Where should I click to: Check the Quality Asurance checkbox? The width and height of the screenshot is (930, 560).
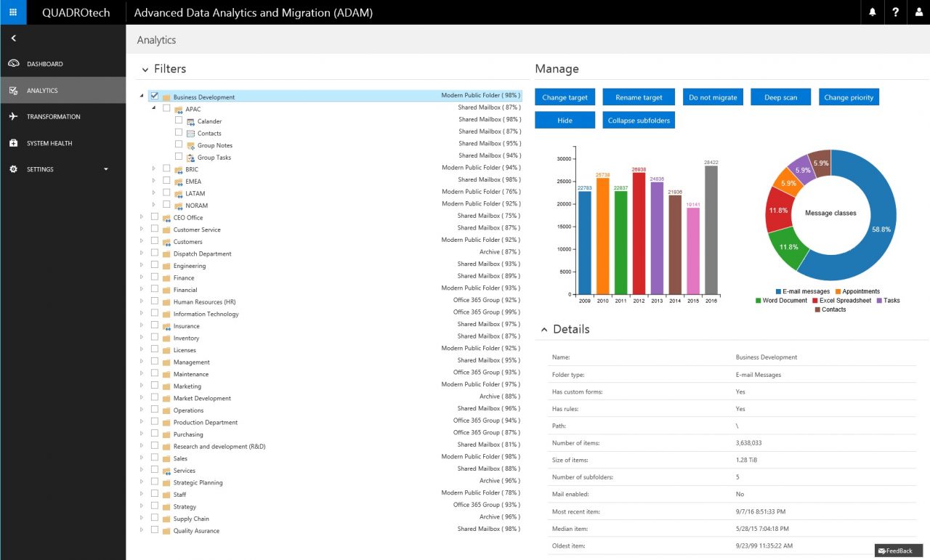click(x=155, y=529)
